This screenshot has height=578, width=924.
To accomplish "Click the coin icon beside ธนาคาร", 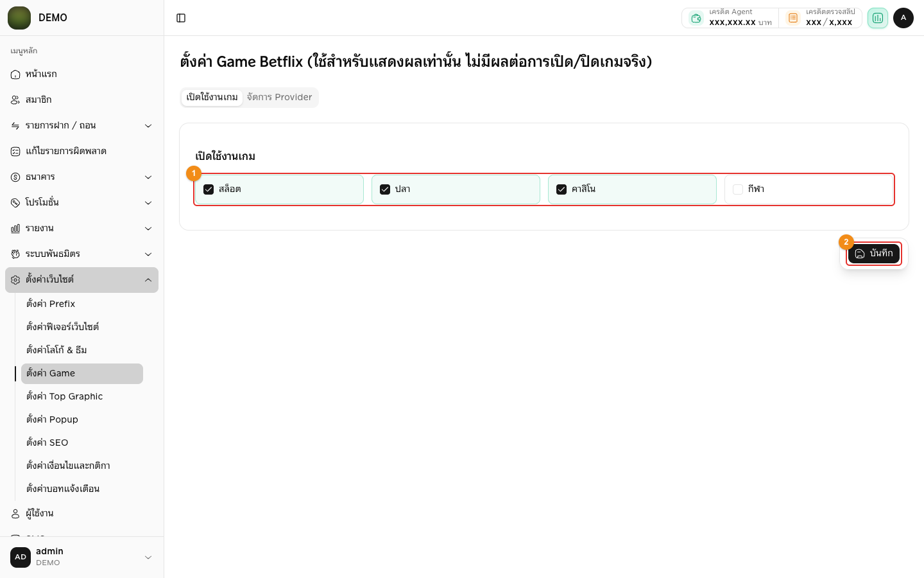I will tap(15, 177).
